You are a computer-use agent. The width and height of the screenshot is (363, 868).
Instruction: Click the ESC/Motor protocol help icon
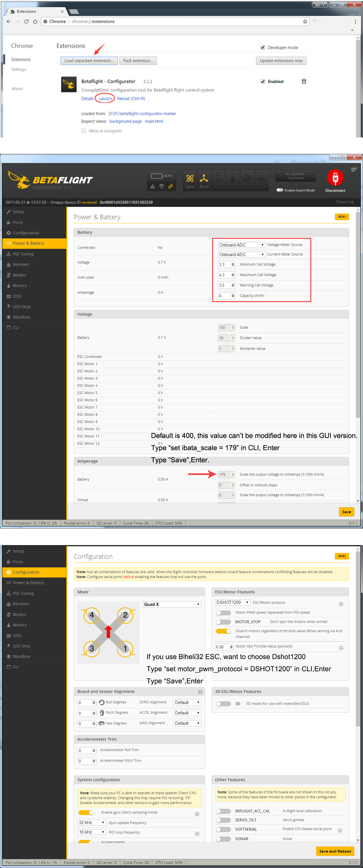[341, 604]
